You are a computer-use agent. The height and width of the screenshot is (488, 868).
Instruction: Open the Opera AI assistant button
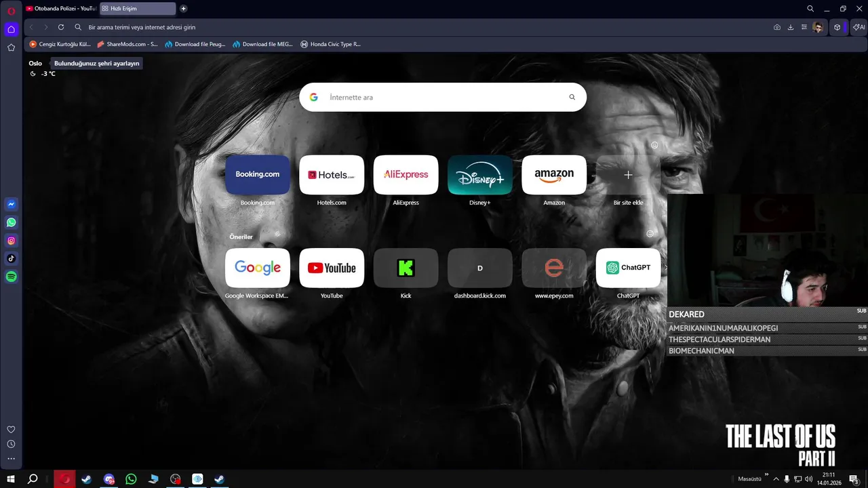859,27
